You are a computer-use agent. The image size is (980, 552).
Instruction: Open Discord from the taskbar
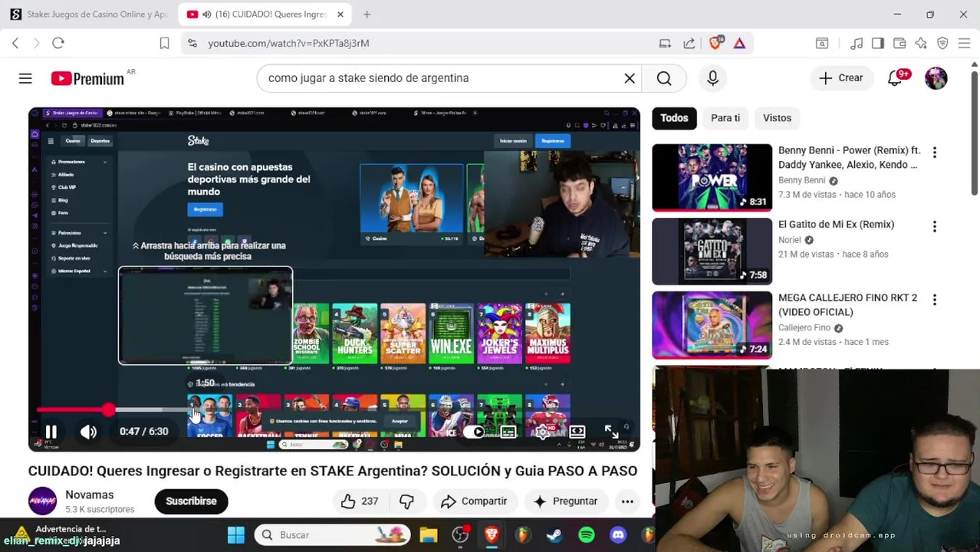618,535
